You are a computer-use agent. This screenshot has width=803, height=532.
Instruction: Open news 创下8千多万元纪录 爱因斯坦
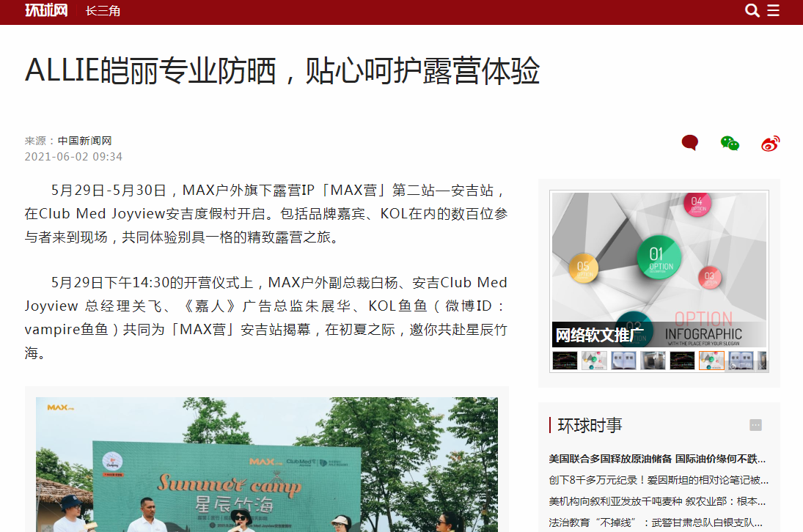coord(659,480)
